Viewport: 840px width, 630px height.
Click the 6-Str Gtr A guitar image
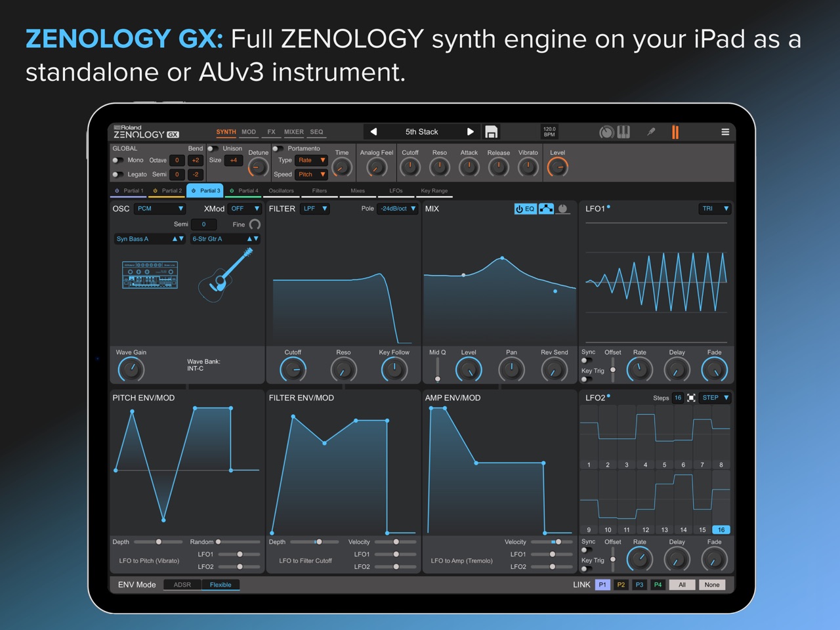[x=225, y=276]
